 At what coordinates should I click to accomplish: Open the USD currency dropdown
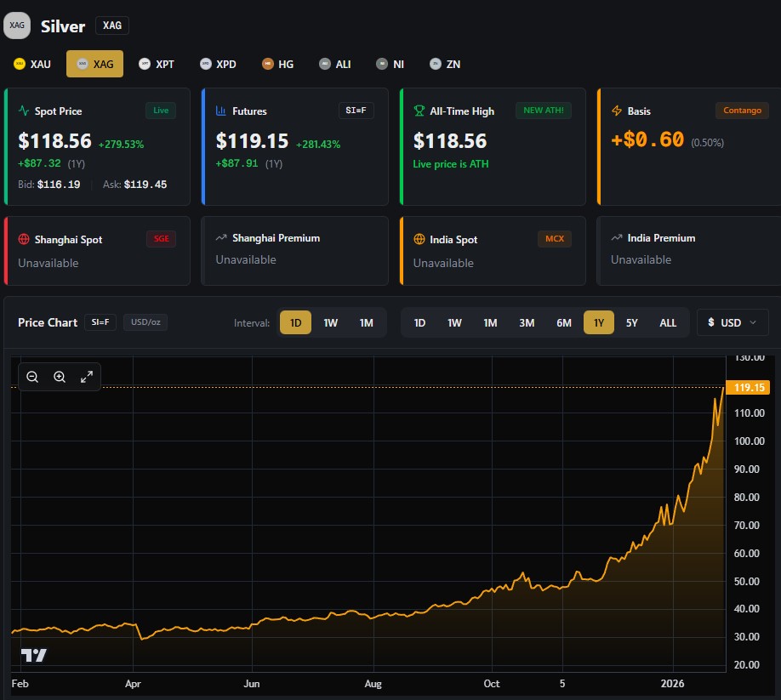(733, 322)
